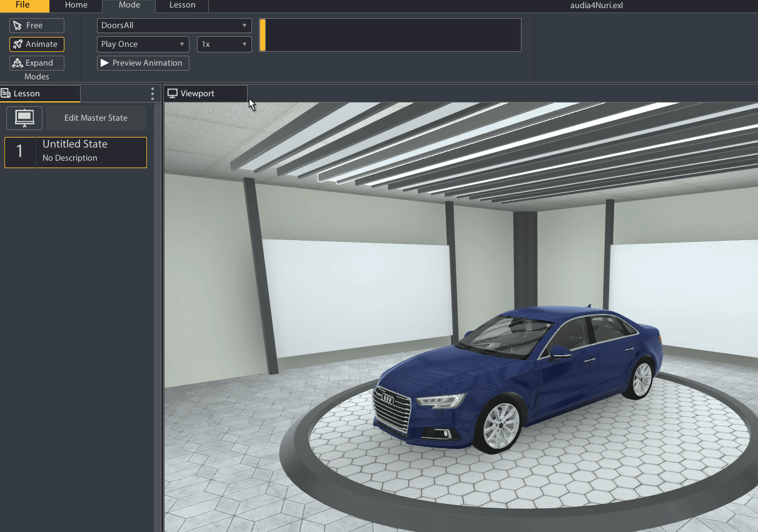Click the No Description text
Screen dimensions: 758x532
(x=70, y=158)
